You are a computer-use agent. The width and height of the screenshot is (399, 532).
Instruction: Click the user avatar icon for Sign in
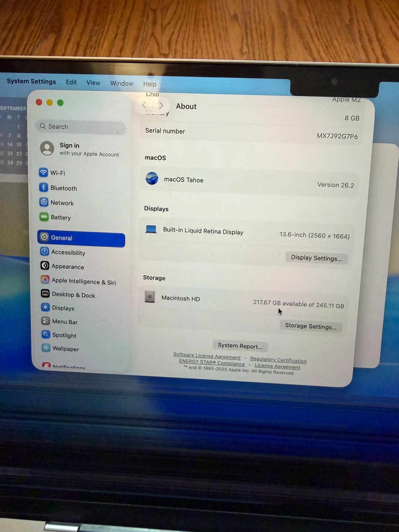pyautogui.click(x=47, y=148)
